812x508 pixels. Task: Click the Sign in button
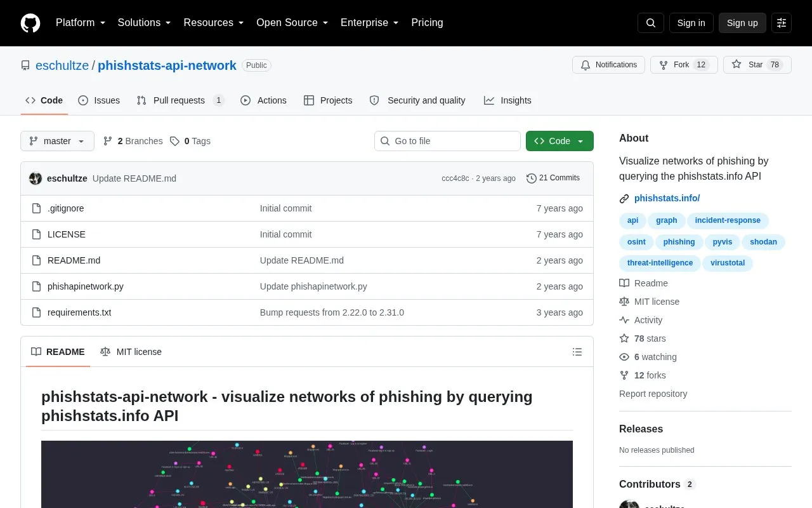(691, 23)
